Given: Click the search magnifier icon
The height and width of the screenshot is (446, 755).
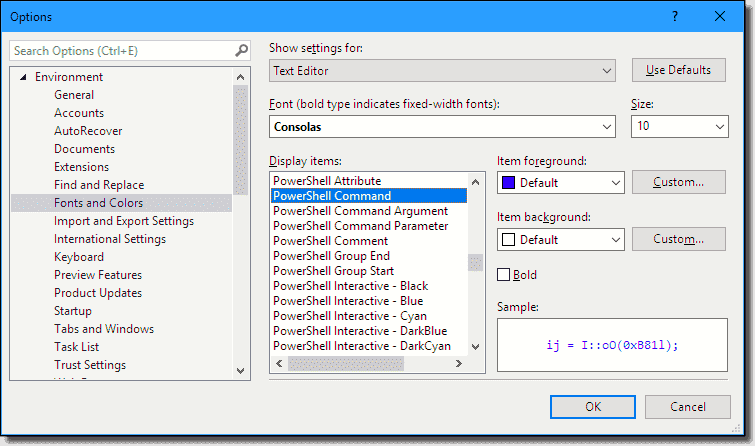Looking at the screenshot, I should tap(241, 50).
